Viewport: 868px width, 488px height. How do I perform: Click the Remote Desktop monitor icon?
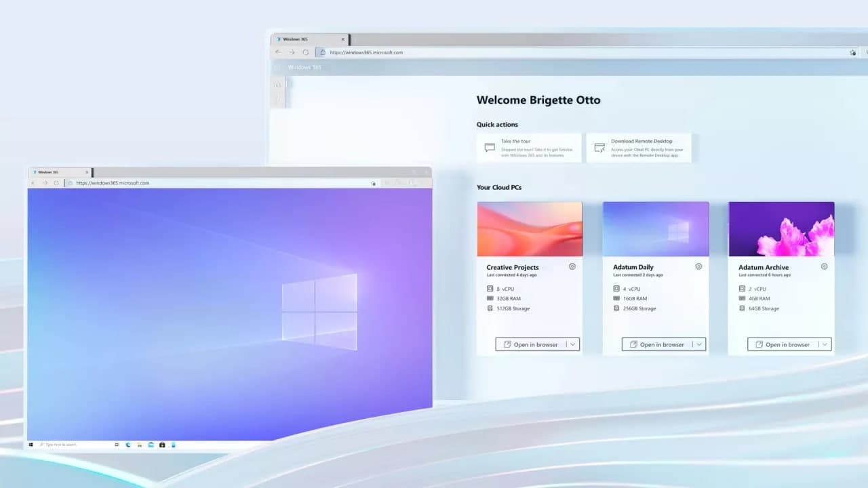coord(599,147)
